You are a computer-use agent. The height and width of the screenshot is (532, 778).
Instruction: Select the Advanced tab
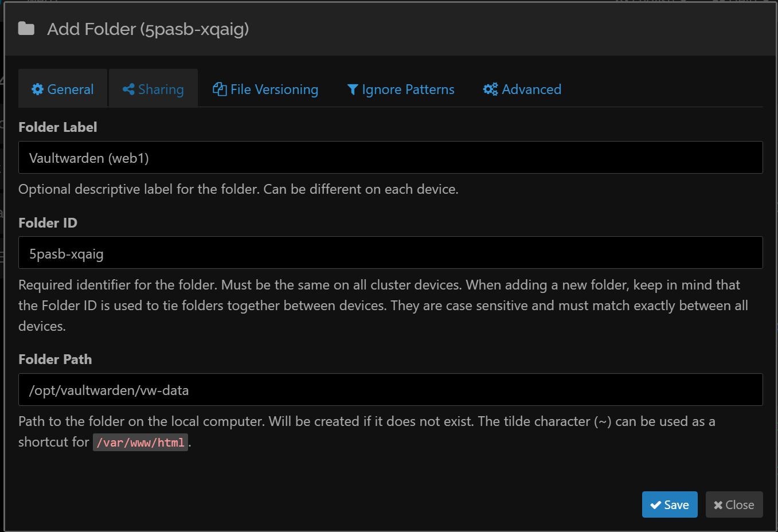[x=523, y=89]
